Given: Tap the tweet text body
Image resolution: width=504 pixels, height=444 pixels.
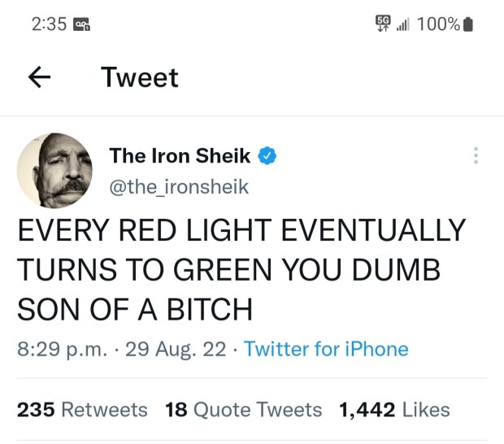Looking at the screenshot, I should [x=241, y=269].
